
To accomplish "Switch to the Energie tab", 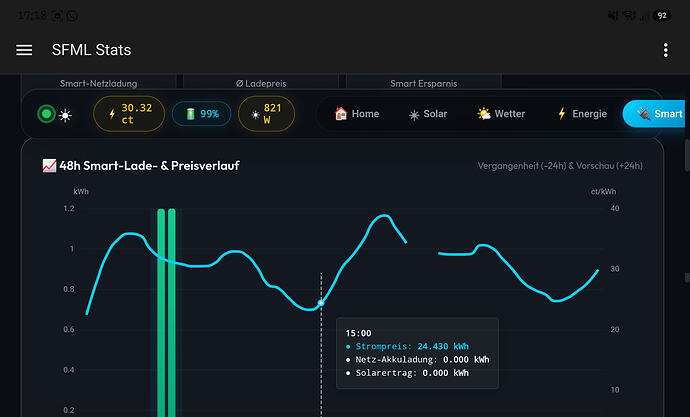I will (582, 114).
